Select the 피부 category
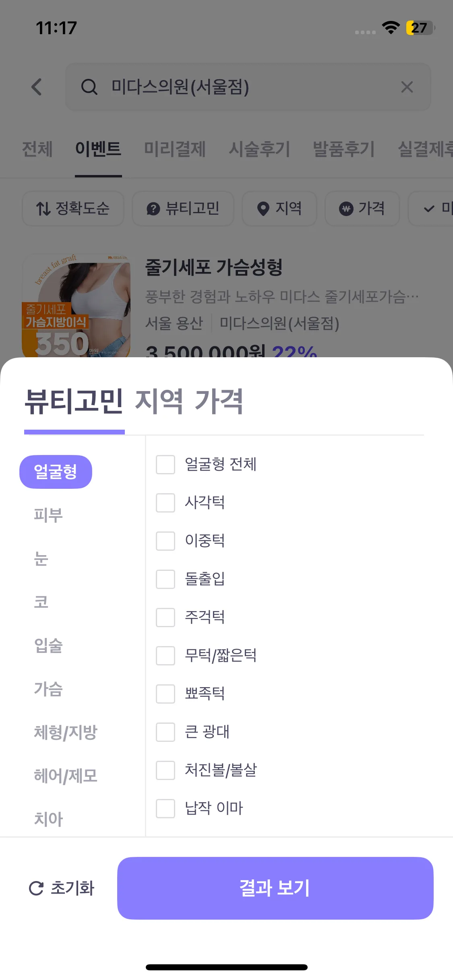 pyautogui.click(x=48, y=515)
